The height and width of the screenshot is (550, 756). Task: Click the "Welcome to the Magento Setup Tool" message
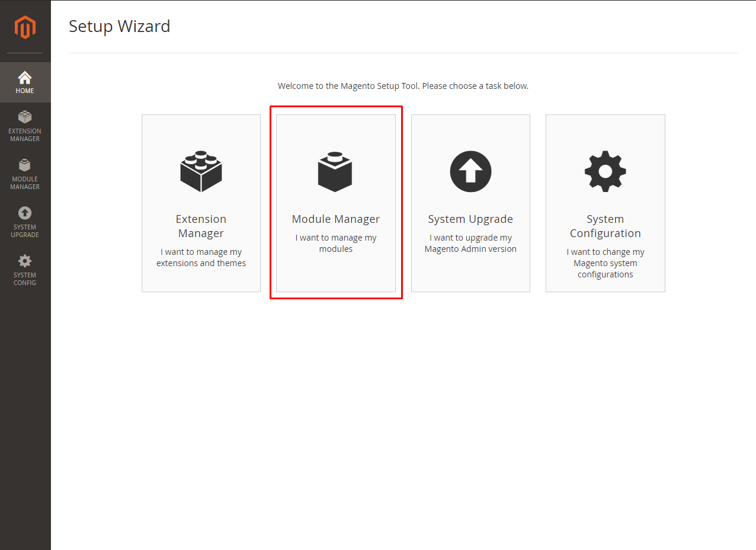tap(403, 86)
